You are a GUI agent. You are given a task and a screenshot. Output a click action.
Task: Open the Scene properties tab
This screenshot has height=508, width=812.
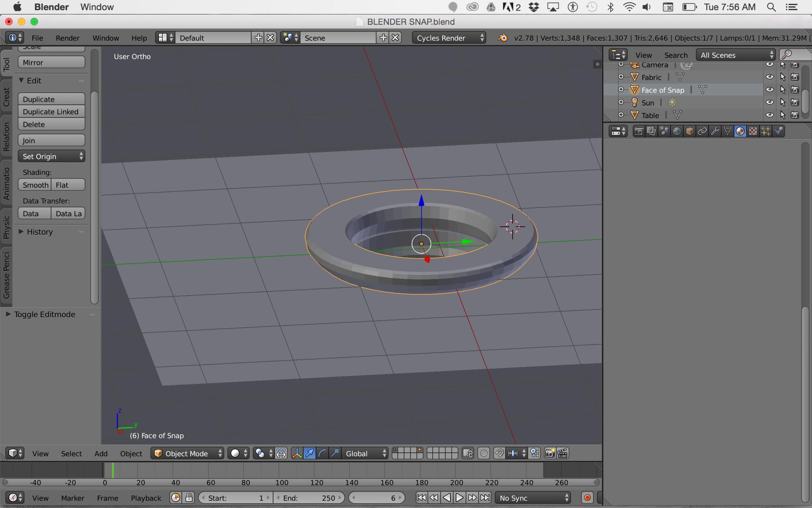pos(664,131)
